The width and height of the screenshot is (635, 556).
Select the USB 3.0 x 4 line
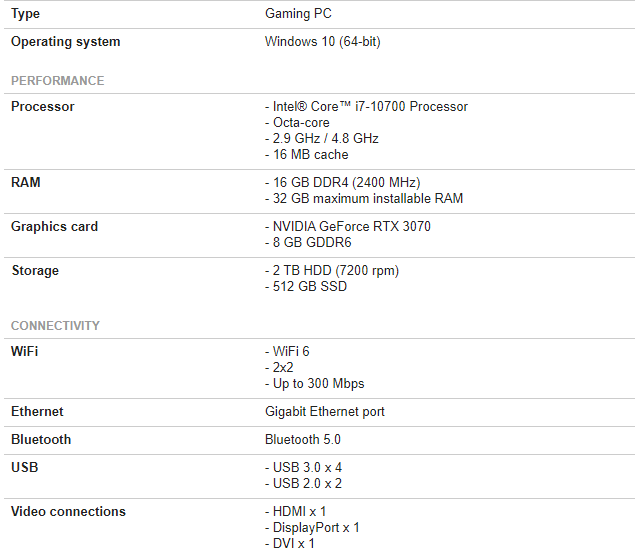coord(303,467)
